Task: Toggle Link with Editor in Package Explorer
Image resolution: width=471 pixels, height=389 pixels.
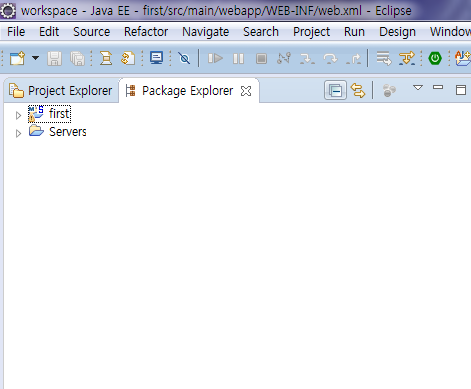Action: pos(358,91)
